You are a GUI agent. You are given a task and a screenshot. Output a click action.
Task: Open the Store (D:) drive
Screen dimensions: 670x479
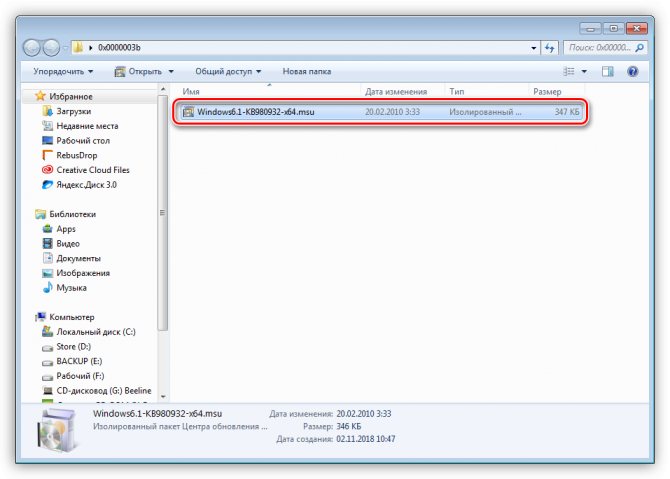coord(73,347)
